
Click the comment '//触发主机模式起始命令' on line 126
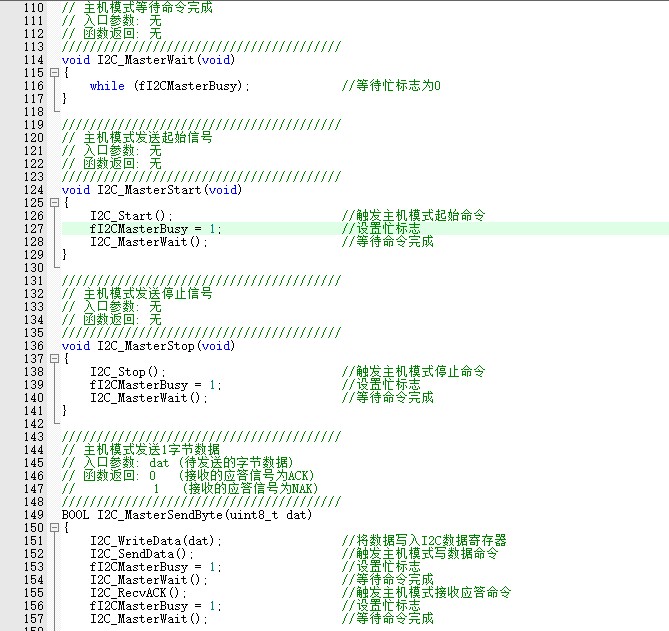[x=413, y=216]
